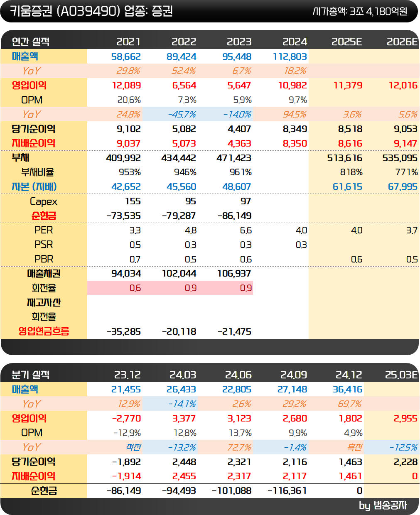Click controlling net income 8,350
The width and height of the screenshot is (420, 515).
295,143
